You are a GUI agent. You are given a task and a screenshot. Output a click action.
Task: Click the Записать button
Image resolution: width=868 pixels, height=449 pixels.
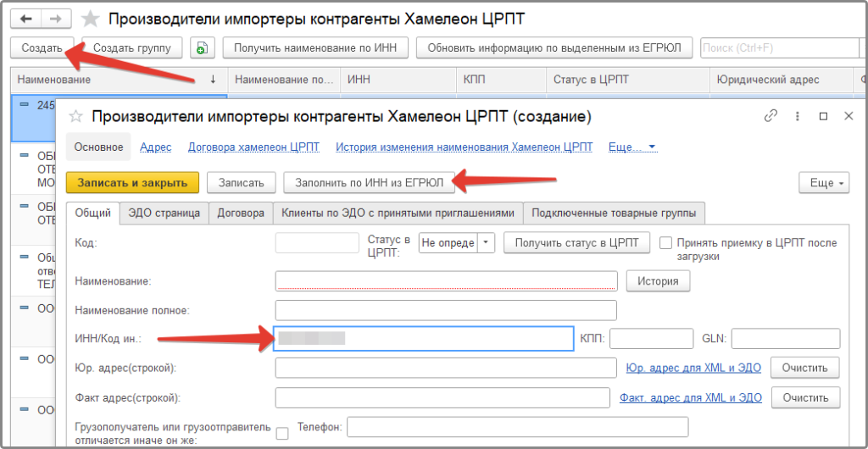coord(241,183)
